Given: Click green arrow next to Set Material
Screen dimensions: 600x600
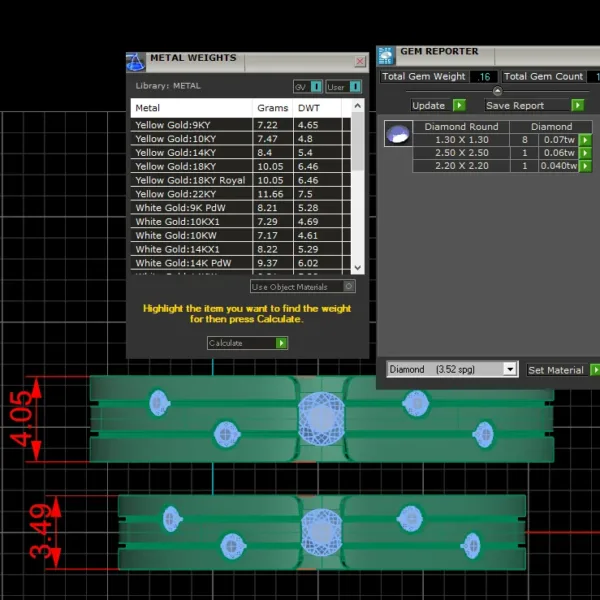Looking at the screenshot, I should 595,370.
